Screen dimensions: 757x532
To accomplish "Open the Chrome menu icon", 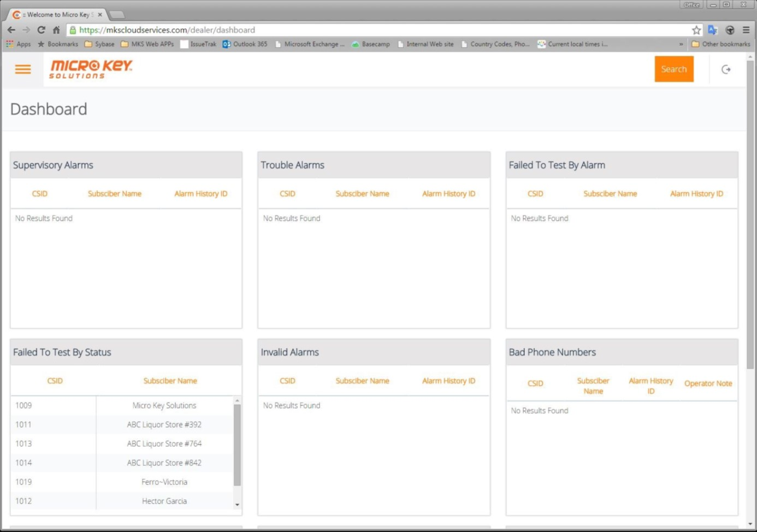I will click(x=746, y=30).
